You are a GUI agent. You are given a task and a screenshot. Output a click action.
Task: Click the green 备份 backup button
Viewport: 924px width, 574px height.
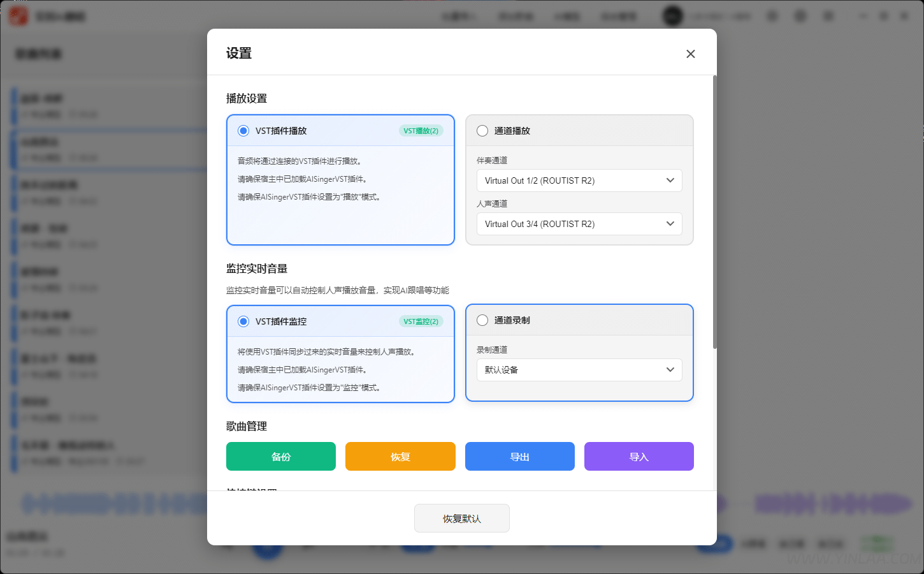(280, 456)
